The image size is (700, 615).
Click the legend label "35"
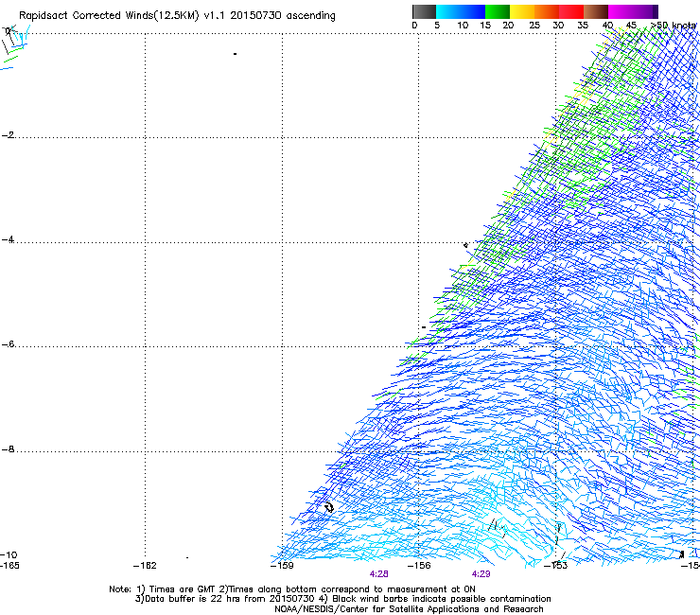pos(583,26)
